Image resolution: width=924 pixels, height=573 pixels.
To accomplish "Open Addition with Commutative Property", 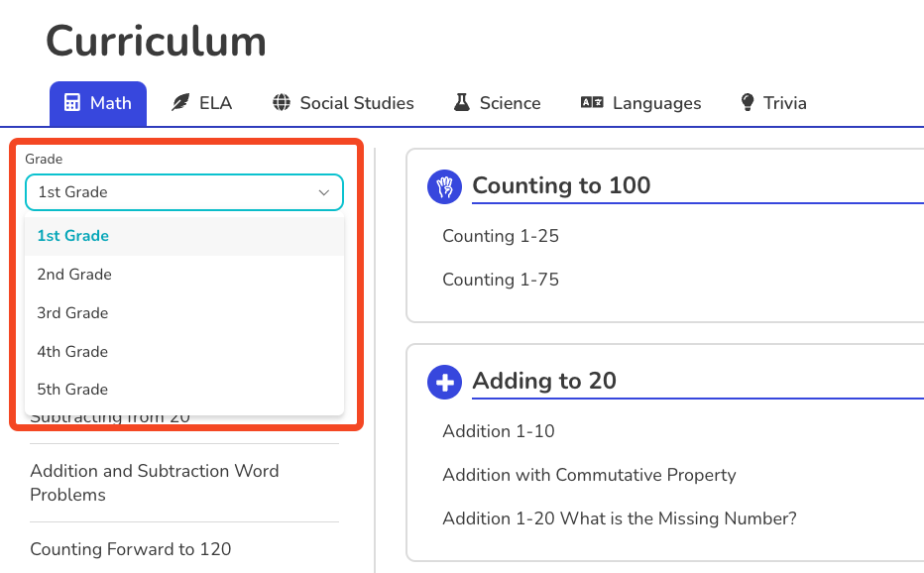I will 589,475.
